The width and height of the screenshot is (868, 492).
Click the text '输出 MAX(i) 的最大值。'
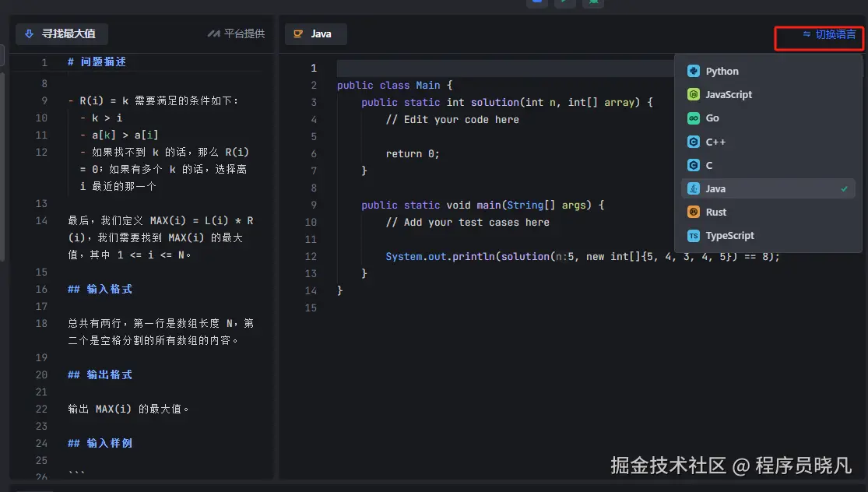128,409
